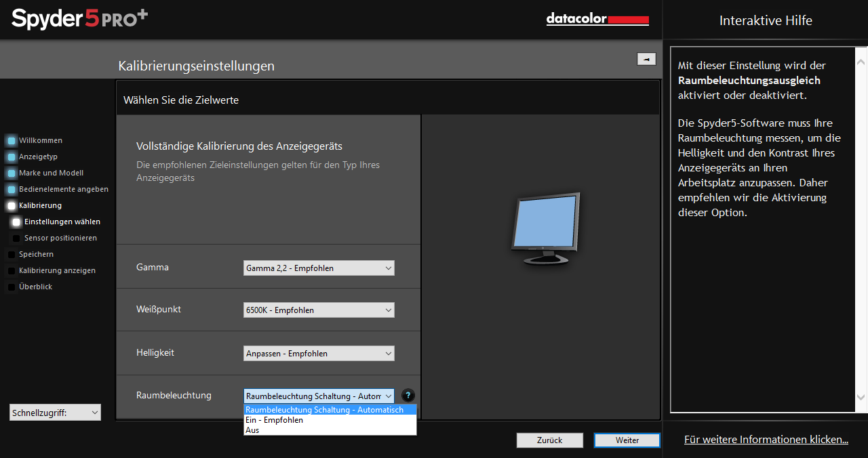Open the Weißpunkt 6500K dropdown

(x=319, y=310)
